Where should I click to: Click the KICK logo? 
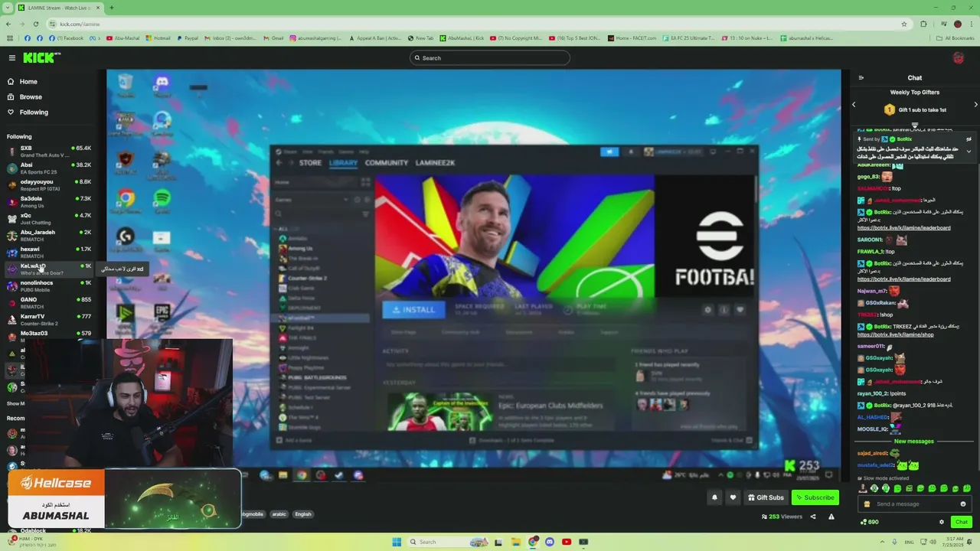click(41, 57)
